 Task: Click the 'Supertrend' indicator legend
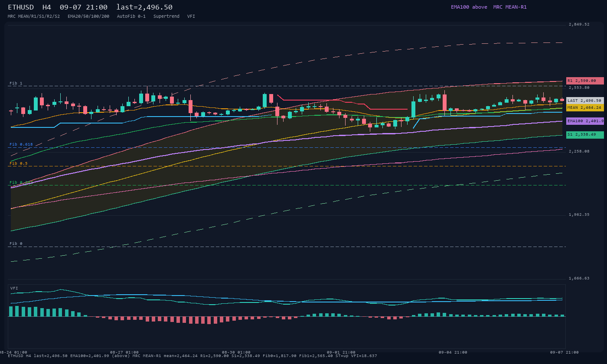[x=166, y=16]
